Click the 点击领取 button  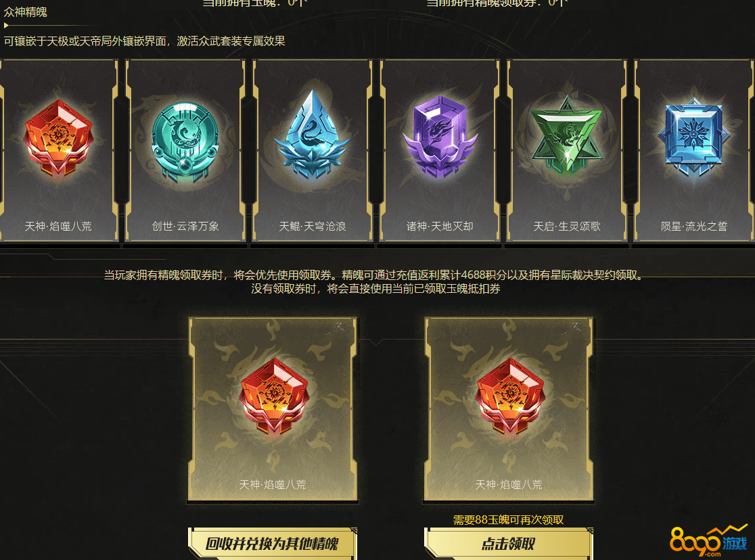point(509,544)
